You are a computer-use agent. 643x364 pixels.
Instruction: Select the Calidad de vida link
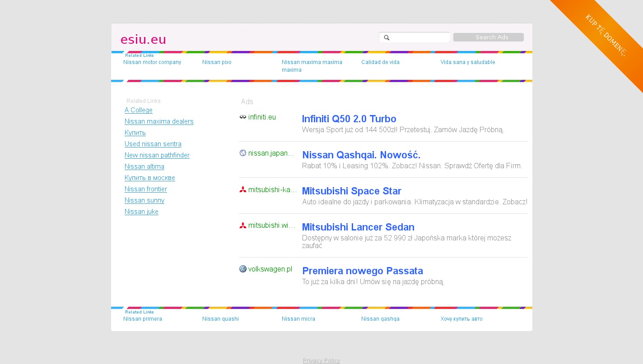point(380,62)
